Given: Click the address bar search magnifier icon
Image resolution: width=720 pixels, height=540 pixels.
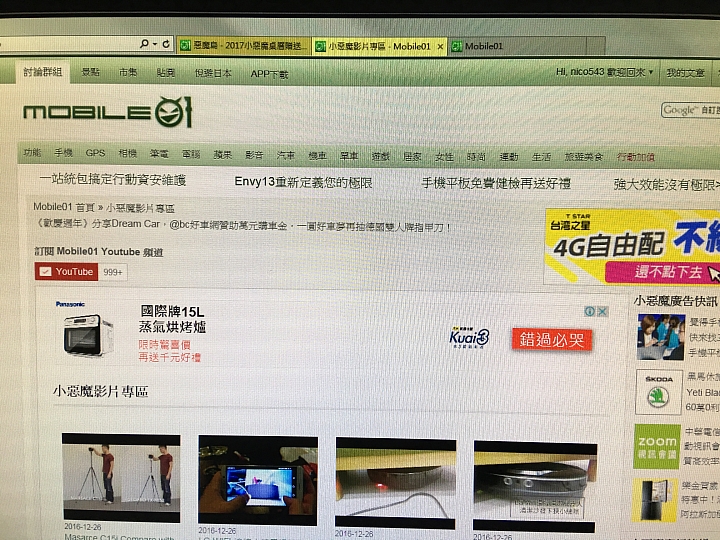Looking at the screenshot, I should point(144,44).
